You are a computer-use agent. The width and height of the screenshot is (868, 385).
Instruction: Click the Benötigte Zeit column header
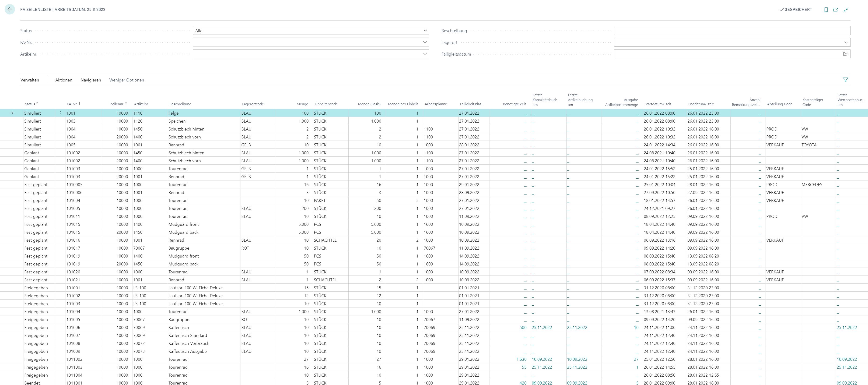click(514, 104)
